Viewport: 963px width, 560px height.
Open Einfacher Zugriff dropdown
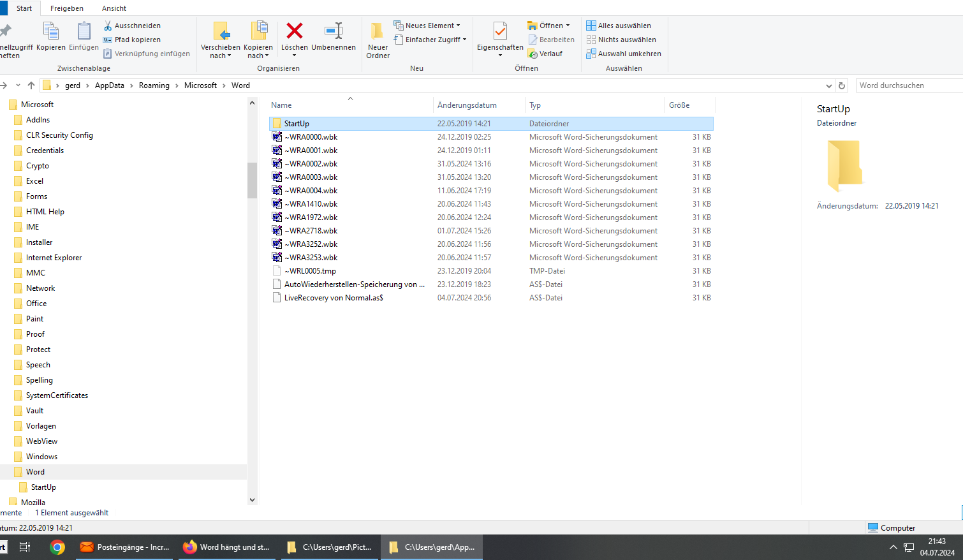(x=430, y=40)
